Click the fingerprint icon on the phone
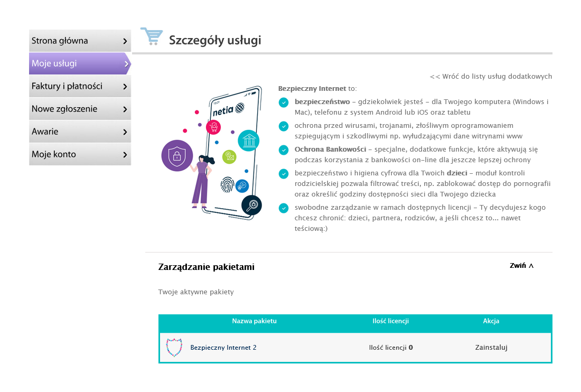Image resolution: width=581 pixels, height=392 pixels. [227, 184]
